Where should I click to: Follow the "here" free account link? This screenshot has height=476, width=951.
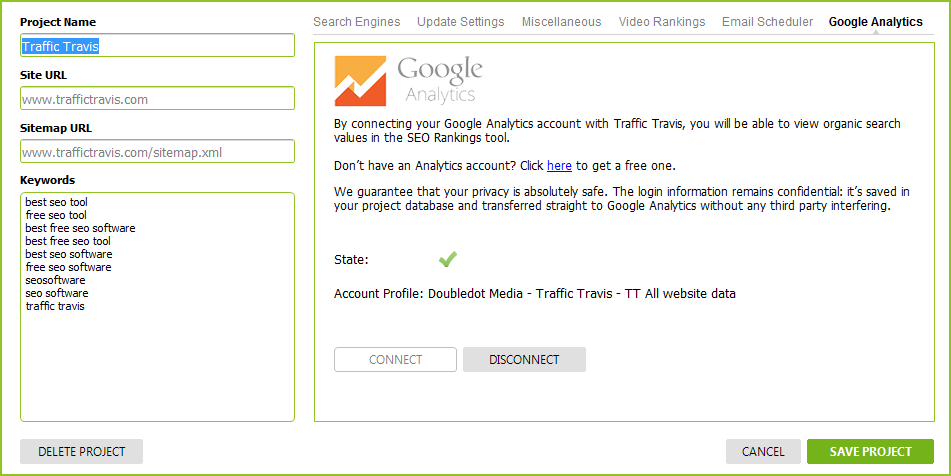click(x=559, y=165)
